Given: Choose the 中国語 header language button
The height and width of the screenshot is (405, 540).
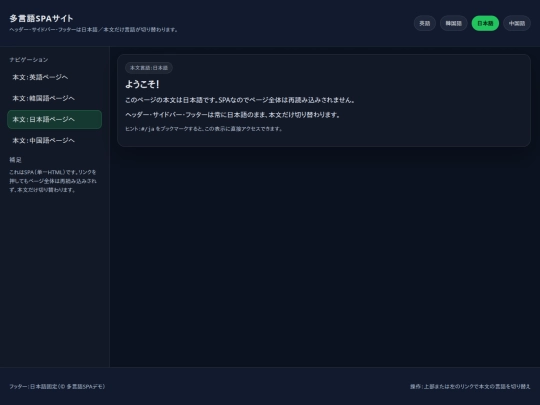Looking at the screenshot, I should tap(517, 23).
